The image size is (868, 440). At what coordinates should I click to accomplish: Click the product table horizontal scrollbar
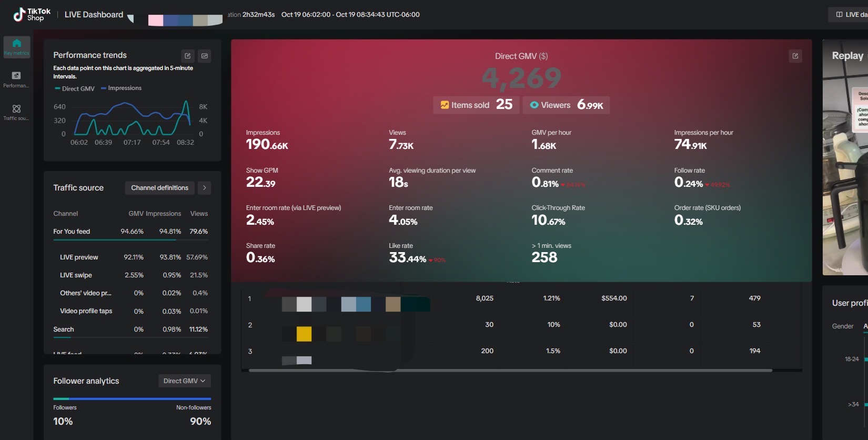510,371
